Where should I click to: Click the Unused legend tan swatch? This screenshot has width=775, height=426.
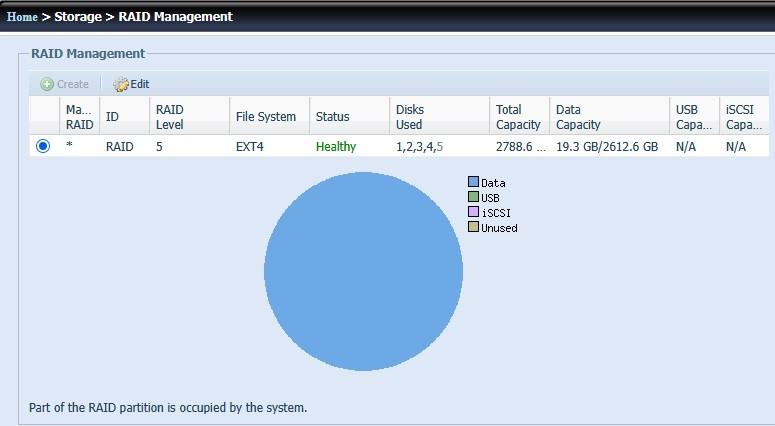(473, 228)
